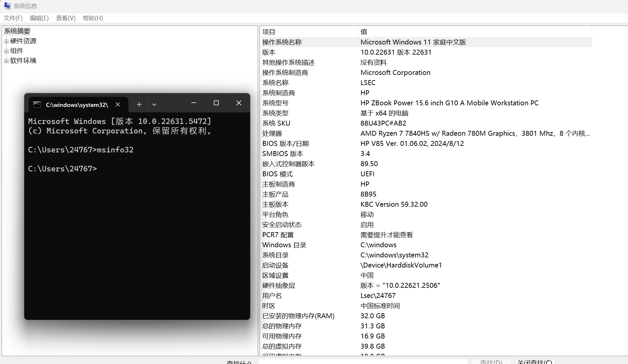Close the C:\windows\system32 terminal tab
The height and width of the screenshot is (364, 628).
pyautogui.click(x=118, y=104)
